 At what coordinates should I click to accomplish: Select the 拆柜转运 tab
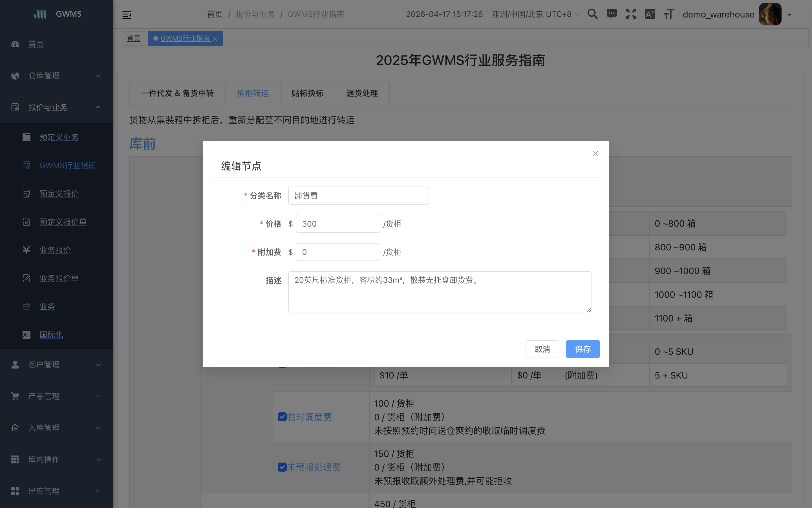253,93
